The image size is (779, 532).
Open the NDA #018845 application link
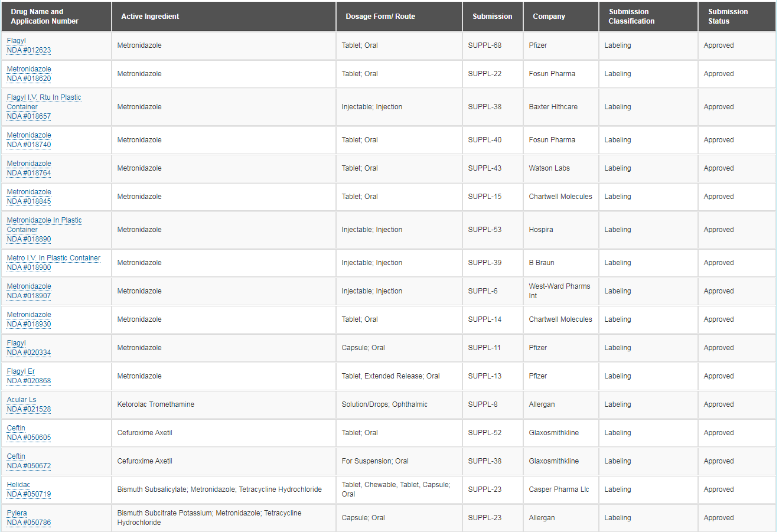(x=29, y=201)
